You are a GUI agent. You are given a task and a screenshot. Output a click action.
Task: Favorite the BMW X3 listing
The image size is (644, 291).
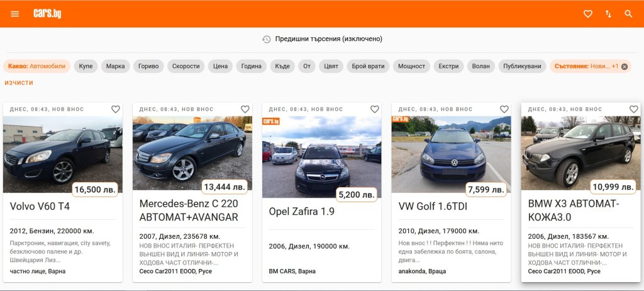pyautogui.click(x=634, y=109)
